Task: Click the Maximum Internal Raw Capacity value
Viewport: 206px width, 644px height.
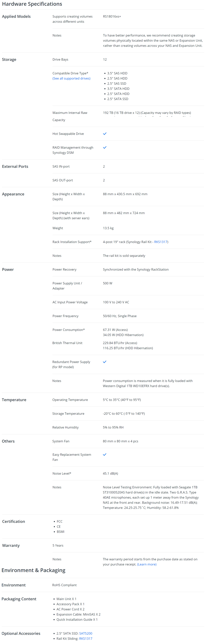Action: (x=147, y=113)
